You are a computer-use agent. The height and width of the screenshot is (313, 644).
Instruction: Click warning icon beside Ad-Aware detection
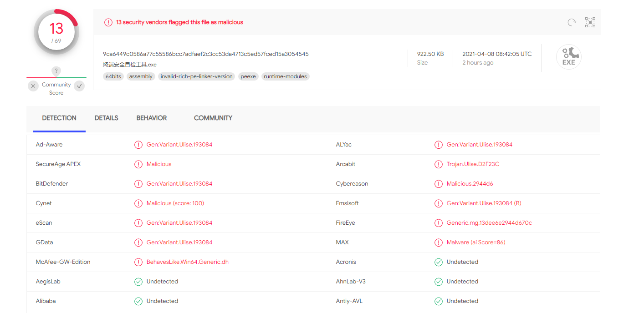click(138, 145)
